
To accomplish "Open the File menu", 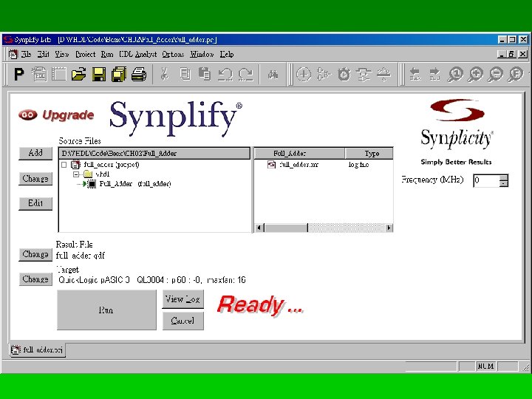I will 26,54.
